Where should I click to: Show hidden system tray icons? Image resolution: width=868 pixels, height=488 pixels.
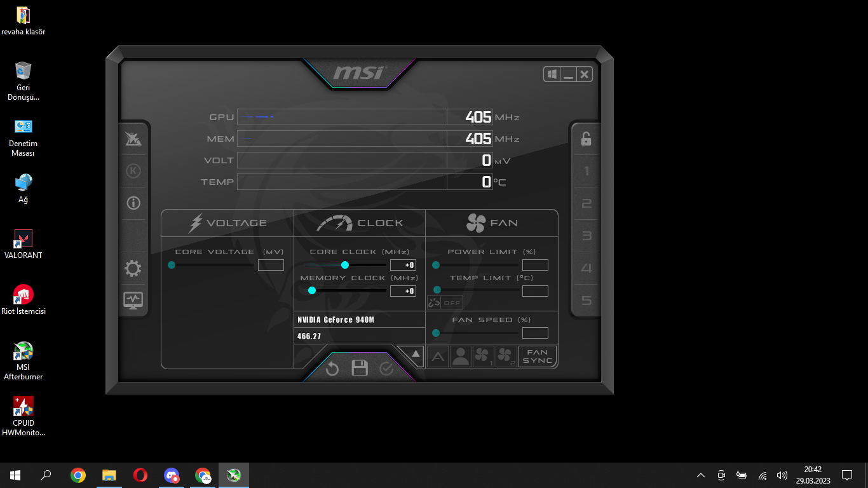pos(701,475)
